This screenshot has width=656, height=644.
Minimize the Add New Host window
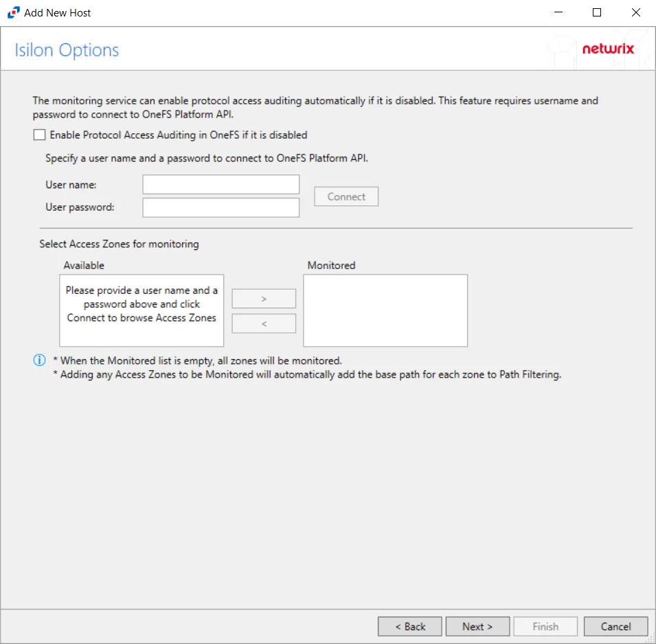pos(558,12)
